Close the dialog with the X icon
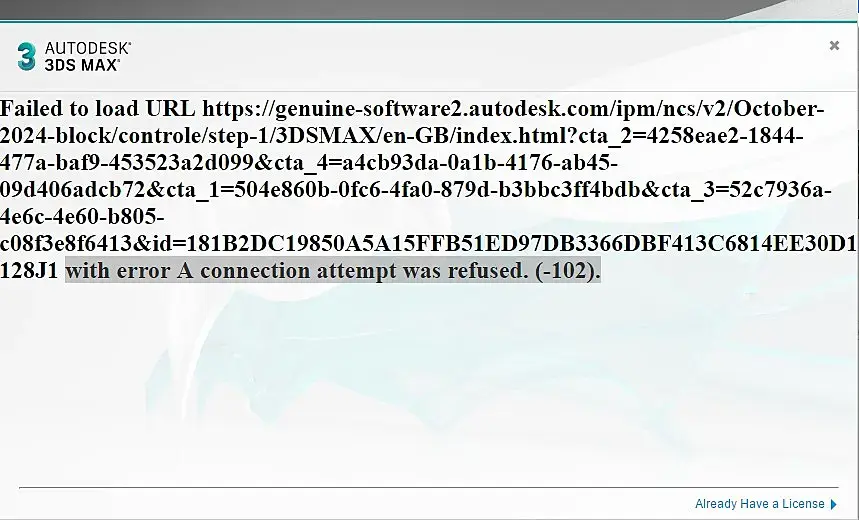 834,45
